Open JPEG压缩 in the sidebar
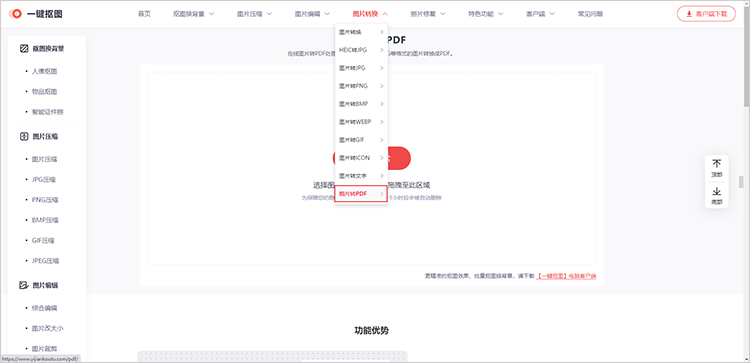Screen dimensions: 750x363 45,261
